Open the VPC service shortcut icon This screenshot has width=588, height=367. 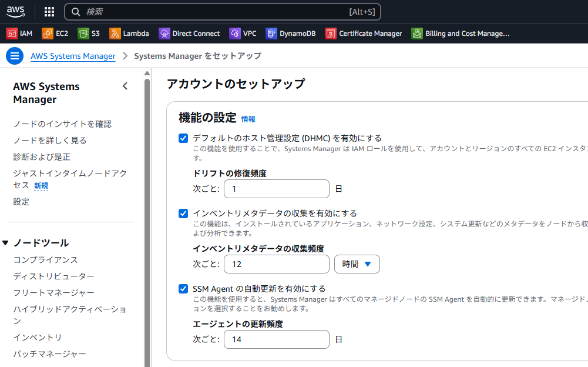point(235,34)
